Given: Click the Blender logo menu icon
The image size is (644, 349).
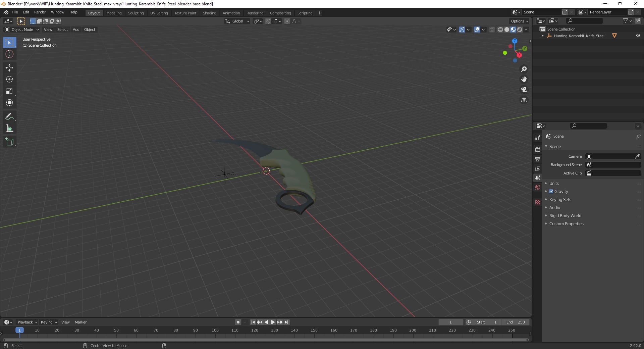Looking at the screenshot, I should tap(6, 12).
